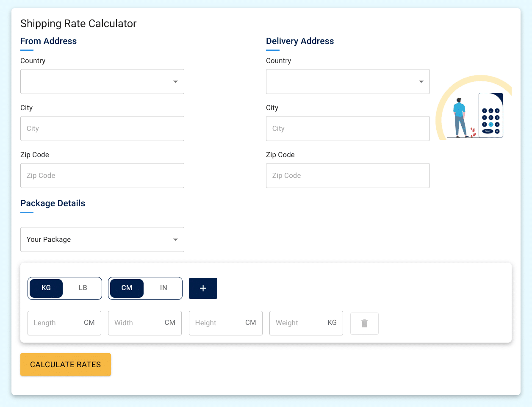Click the Delivery Address Zip Code field

[x=348, y=176]
